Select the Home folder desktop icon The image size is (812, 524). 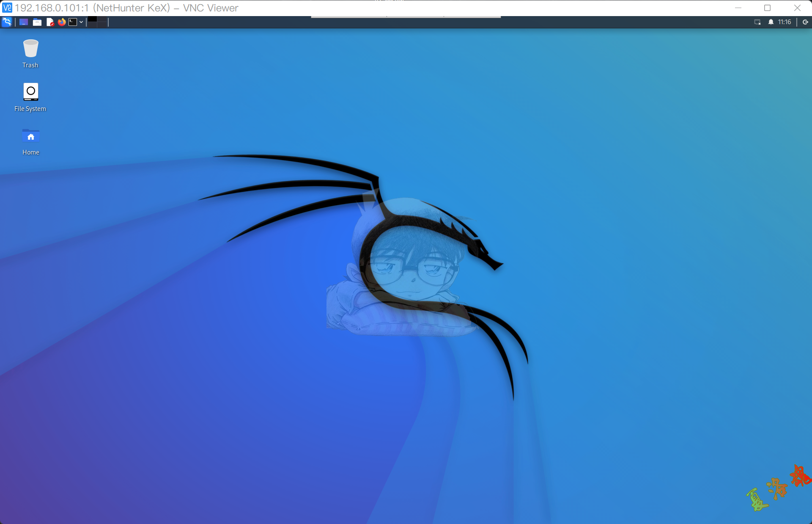[x=30, y=136]
